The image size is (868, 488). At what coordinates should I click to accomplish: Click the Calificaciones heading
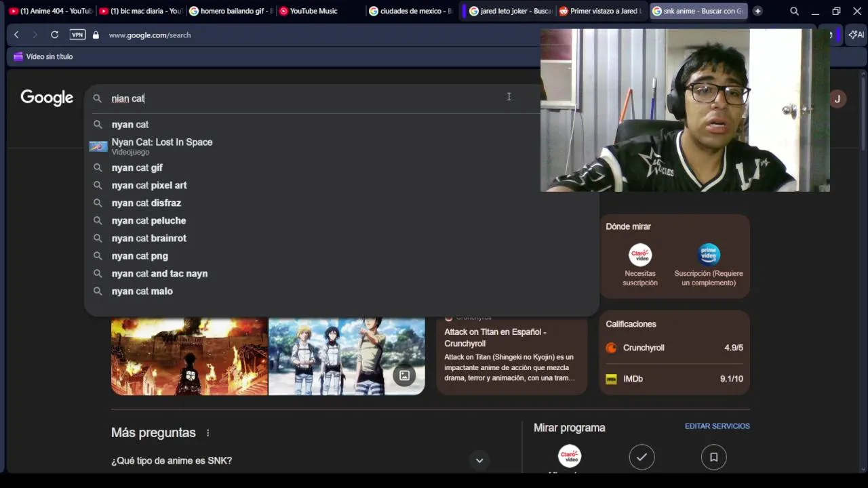pyautogui.click(x=631, y=324)
